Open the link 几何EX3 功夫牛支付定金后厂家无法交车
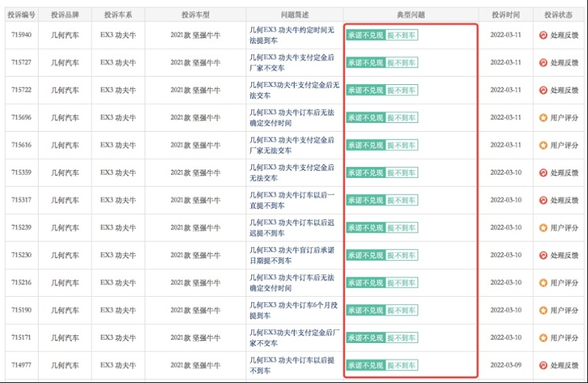The width and height of the screenshot is (588, 383). pyautogui.click(x=292, y=145)
